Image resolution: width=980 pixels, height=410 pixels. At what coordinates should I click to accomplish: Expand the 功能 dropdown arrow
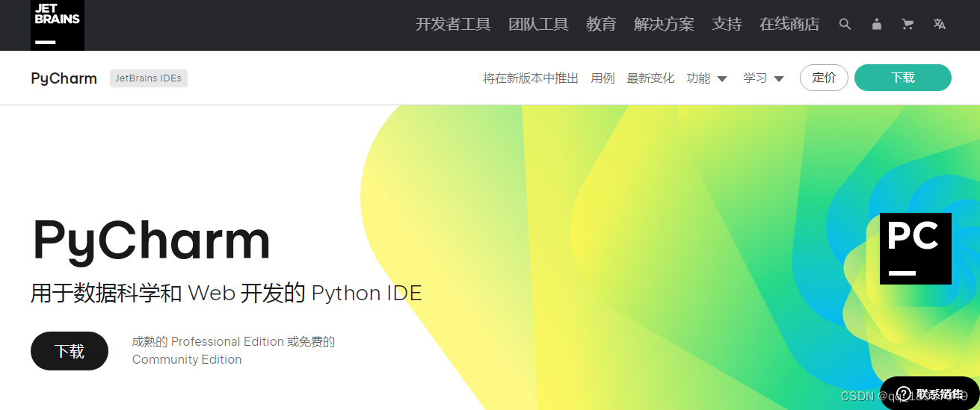pyautogui.click(x=721, y=78)
